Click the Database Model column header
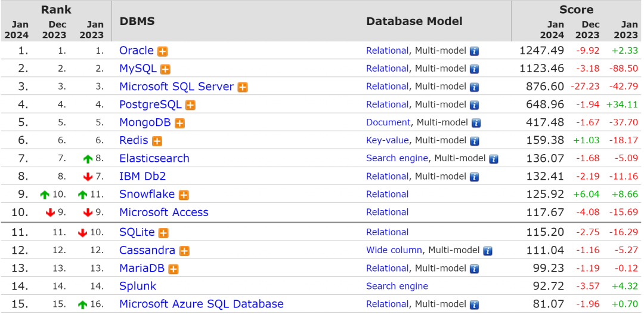Viewport: 644px width, 314px height. [x=414, y=21]
